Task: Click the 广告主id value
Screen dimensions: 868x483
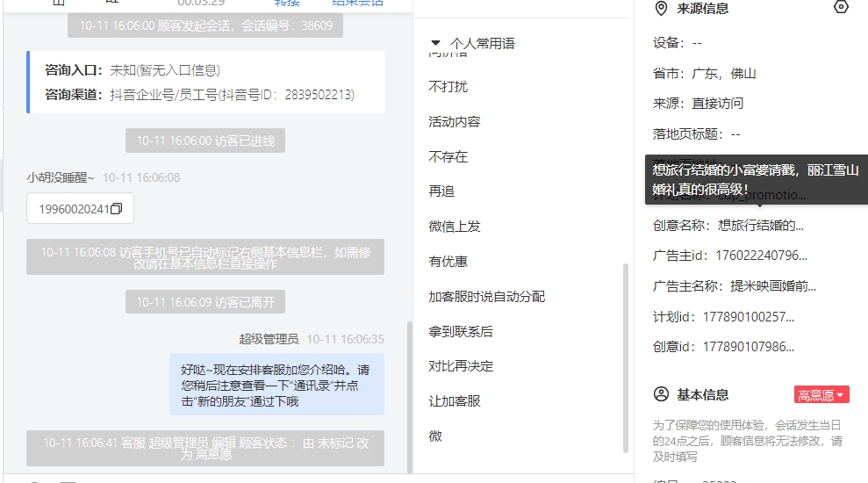Action: pyautogui.click(x=761, y=256)
